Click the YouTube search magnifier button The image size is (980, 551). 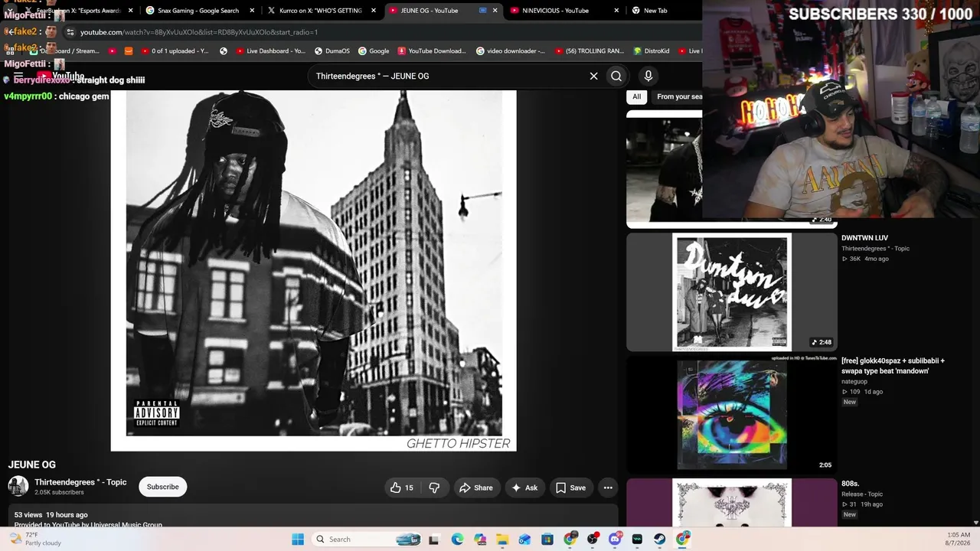(616, 76)
